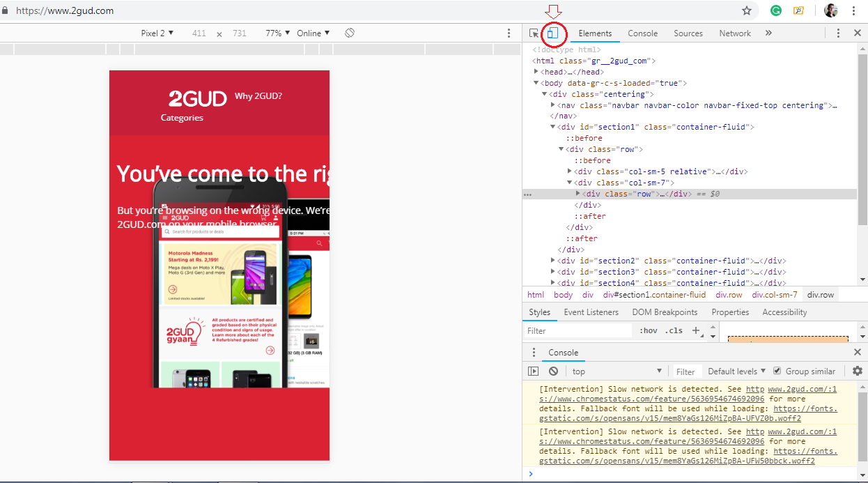Click the viewport width field 411

(199, 33)
